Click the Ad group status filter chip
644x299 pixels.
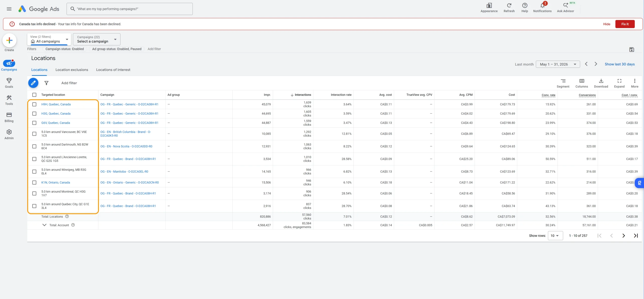pyautogui.click(x=117, y=49)
